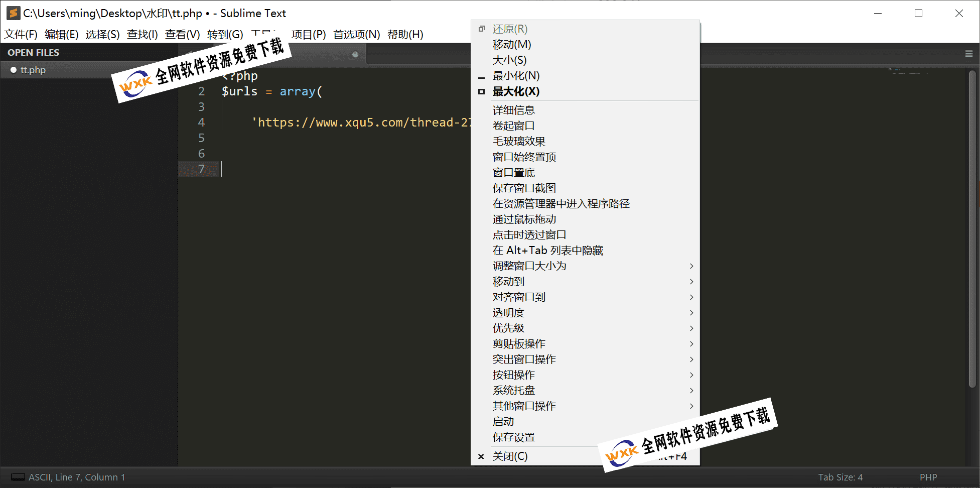Viewport: 980px width, 488px height.
Task: Click the Sublime Text app icon in title bar
Action: (x=13, y=13)
